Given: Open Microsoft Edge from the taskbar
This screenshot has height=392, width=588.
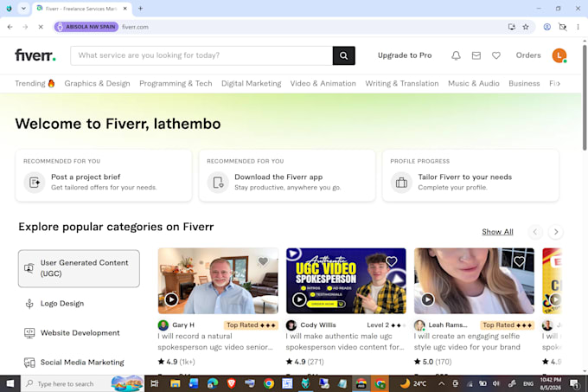Looking at the screenshot, I should [213, 383].
